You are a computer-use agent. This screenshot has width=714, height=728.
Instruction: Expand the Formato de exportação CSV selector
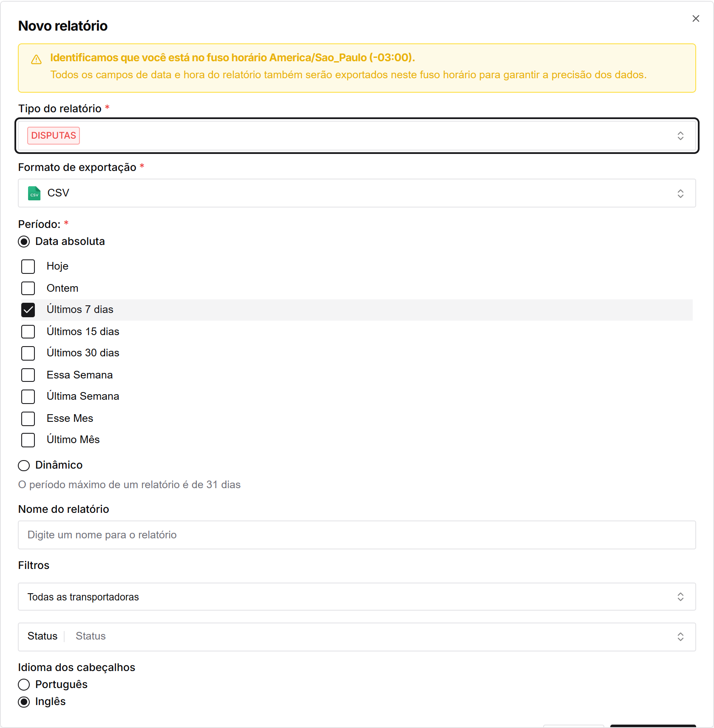(357, 193)
